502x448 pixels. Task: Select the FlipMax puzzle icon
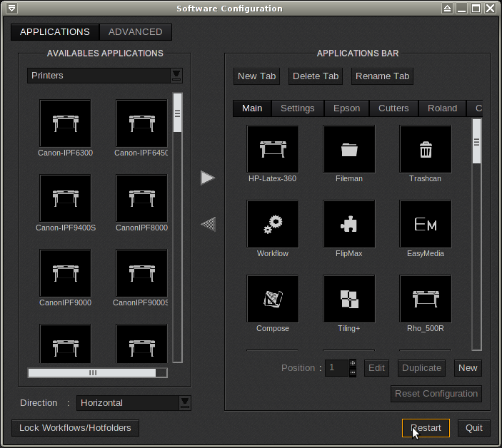(349, 224)
